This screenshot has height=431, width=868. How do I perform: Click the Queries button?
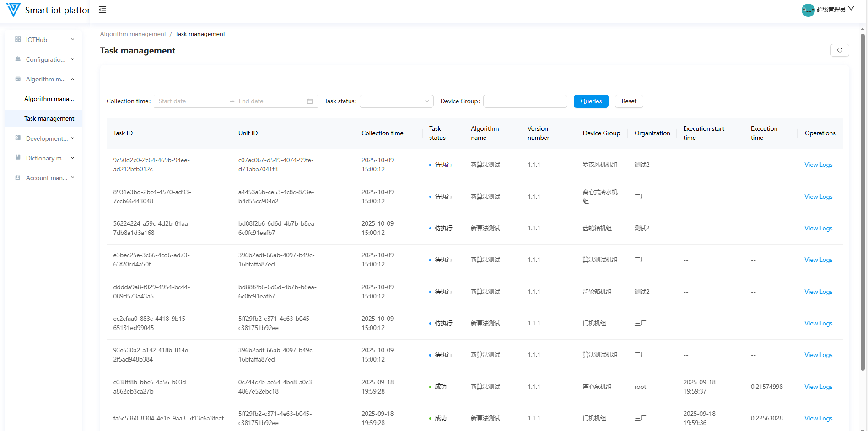pyautogui.click(x=591, y=101)
